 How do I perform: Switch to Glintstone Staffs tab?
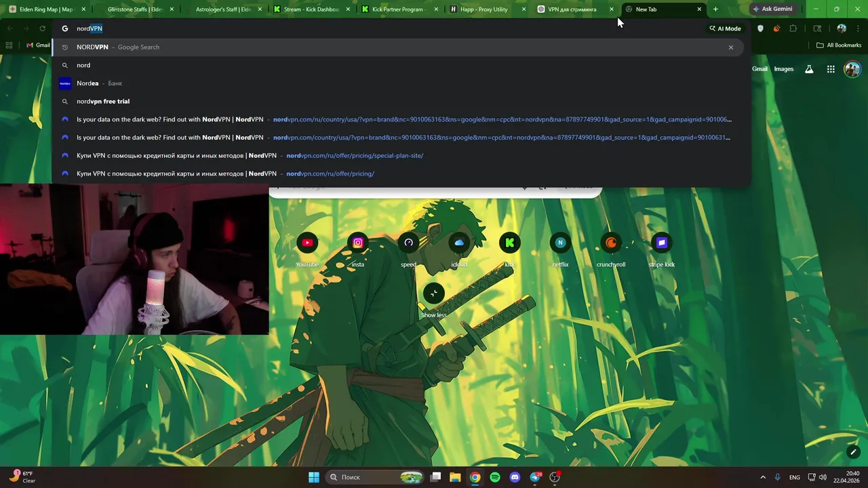(x=134, y=9)
